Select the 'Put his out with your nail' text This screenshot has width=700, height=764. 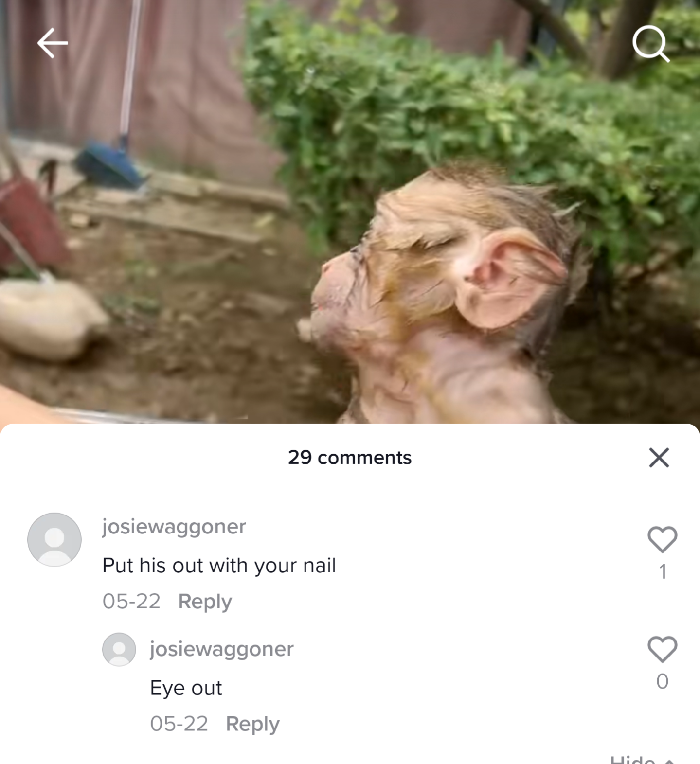point(219,566)
